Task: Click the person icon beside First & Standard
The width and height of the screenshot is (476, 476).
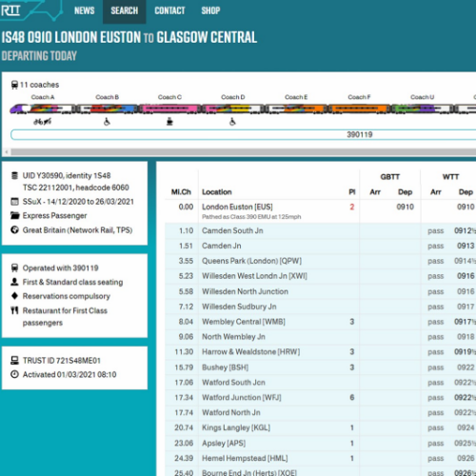Action: pos(14,282)
